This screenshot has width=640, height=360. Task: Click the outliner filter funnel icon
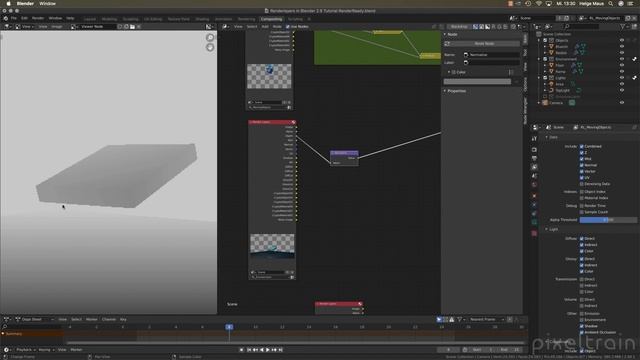(622, 27)
